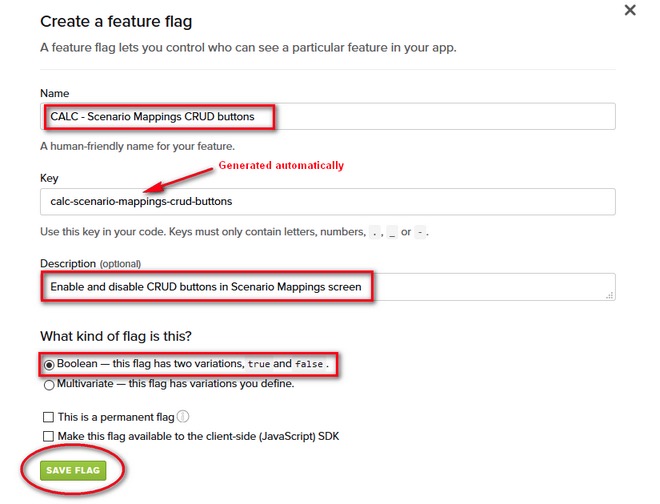Focus the Key field with calc-scenario-mappings-crud-buttons

click(327, 202)
